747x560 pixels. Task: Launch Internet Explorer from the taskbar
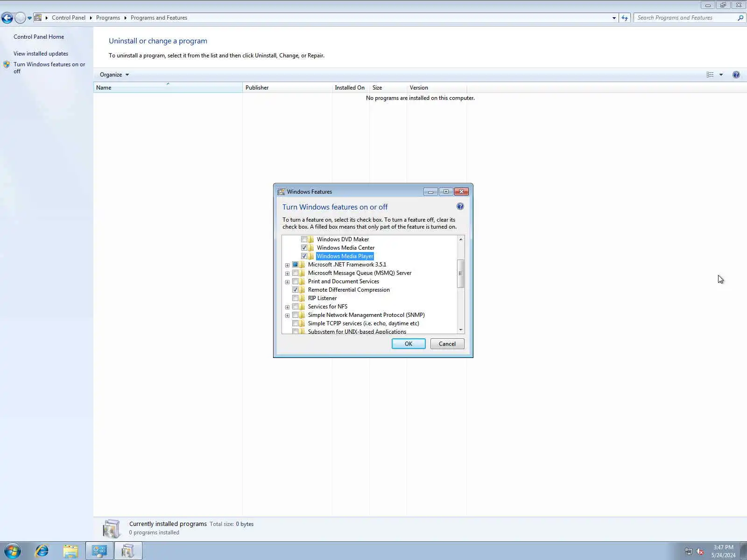pyautogui.click(x=42, y=551)
